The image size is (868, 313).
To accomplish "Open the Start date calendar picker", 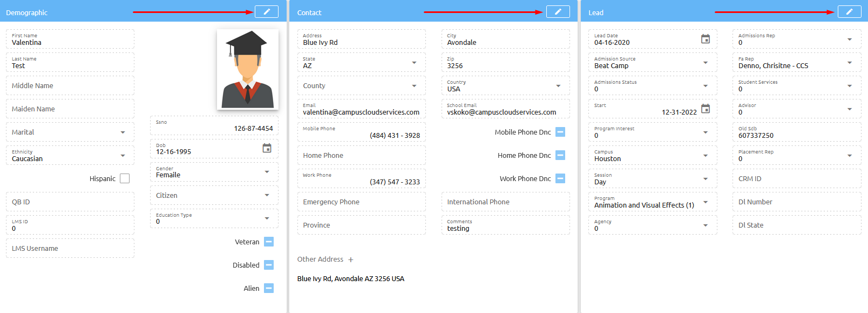I will [705, 109].
